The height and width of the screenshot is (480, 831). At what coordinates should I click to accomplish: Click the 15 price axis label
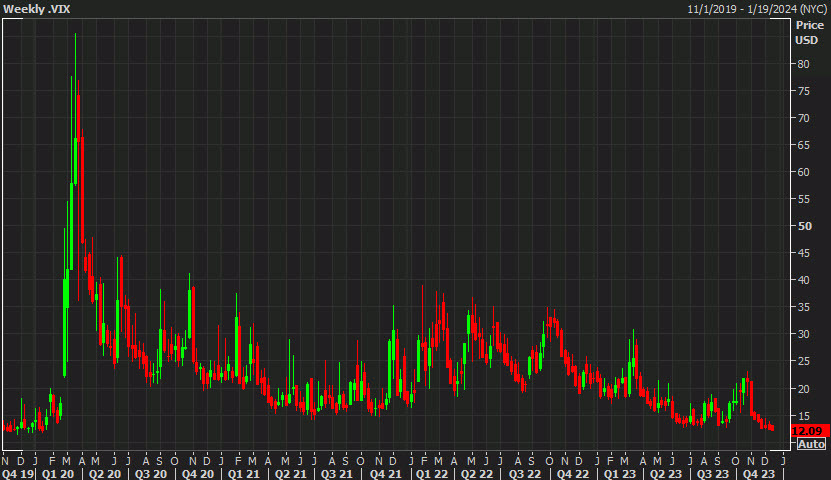803,416
